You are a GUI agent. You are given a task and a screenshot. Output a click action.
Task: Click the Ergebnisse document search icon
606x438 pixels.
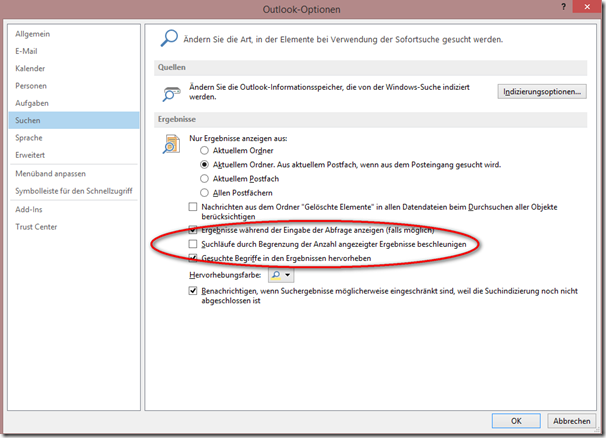tap(171, 144)
